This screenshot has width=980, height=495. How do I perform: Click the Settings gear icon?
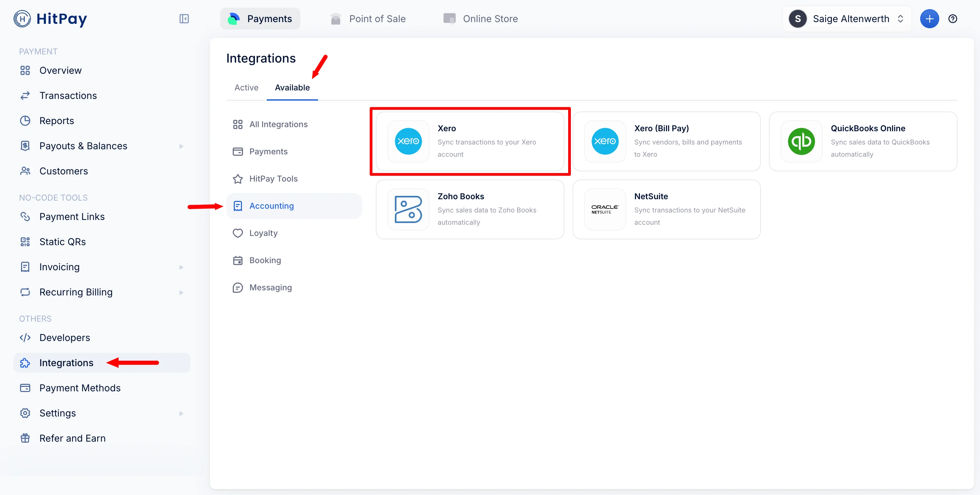(25, 413)
